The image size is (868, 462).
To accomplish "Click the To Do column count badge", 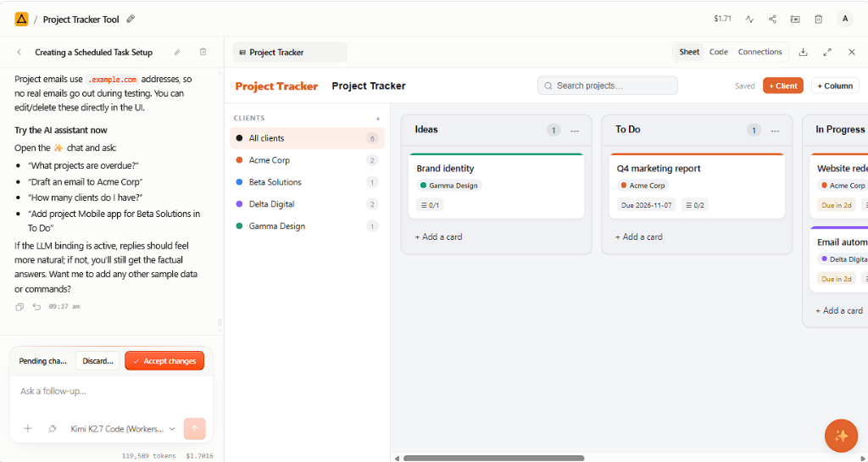I will point(754,131).
